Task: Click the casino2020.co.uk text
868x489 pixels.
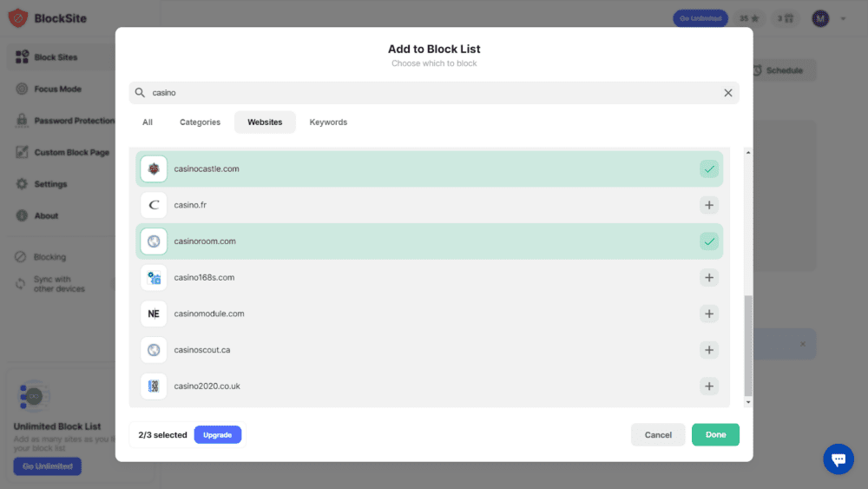Action: [x=207, y=386]
